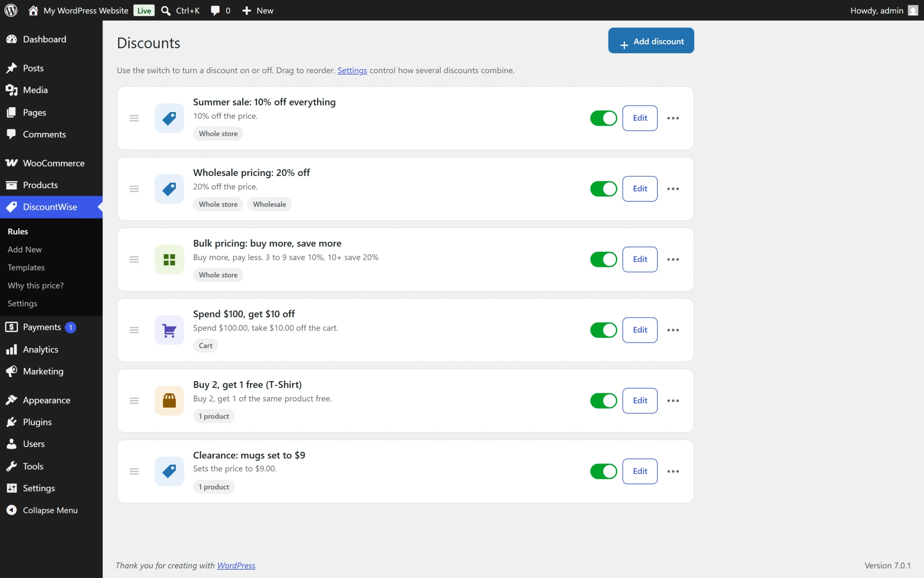Show more actions for Clearance mugs discount
Screen dimensions: 924x578
coord(673,471)
